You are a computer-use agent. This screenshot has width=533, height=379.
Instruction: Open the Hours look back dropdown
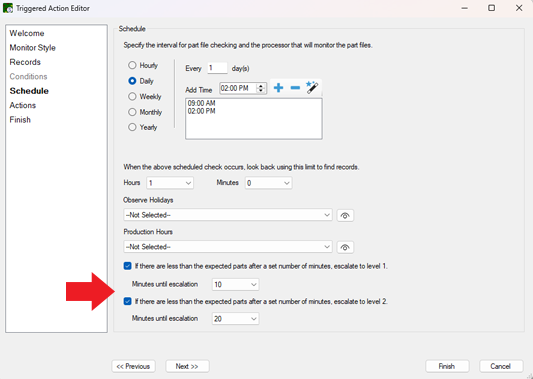coord(170,183)
